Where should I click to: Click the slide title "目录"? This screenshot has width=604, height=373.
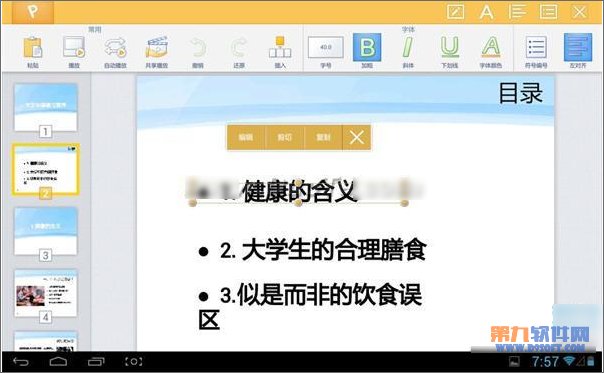[520, 94]
